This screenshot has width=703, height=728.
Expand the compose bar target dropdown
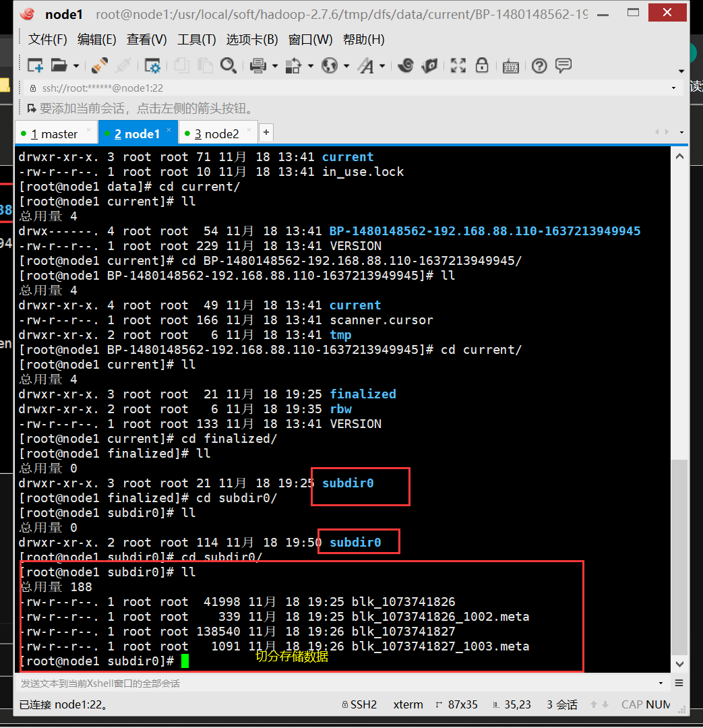click(661, 683)
